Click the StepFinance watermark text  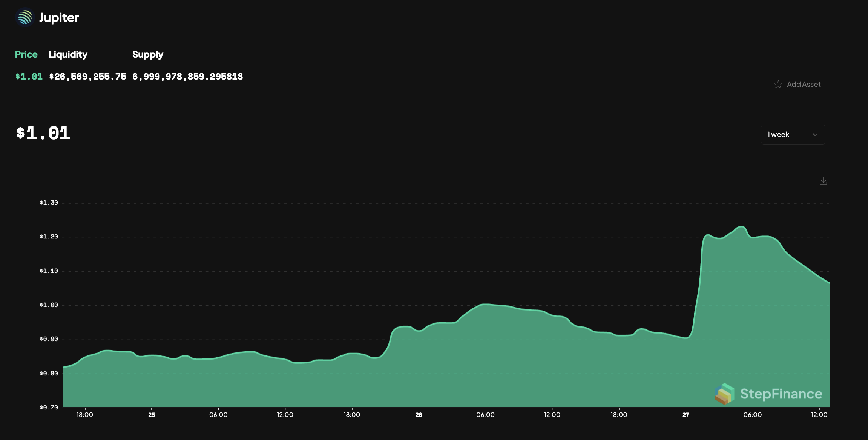(781, 394)
